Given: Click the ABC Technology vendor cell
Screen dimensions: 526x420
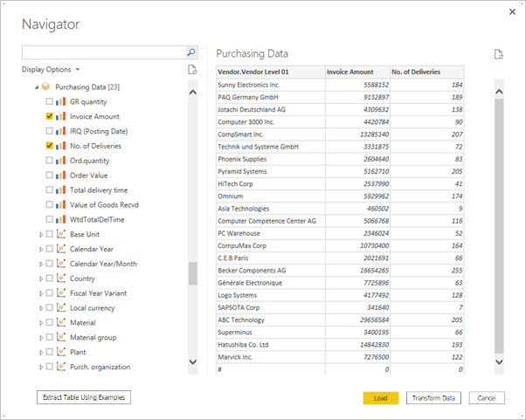Looking at the screenshot, I should pyautogui.click(x=271, y=320).
